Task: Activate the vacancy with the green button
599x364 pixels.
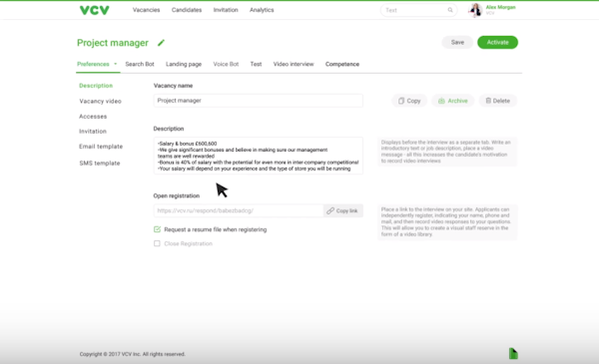Action: point(497,42)
